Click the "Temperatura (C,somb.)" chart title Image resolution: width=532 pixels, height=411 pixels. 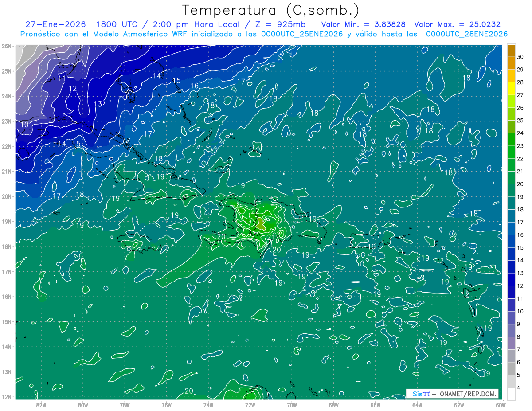tap(271, 11)
